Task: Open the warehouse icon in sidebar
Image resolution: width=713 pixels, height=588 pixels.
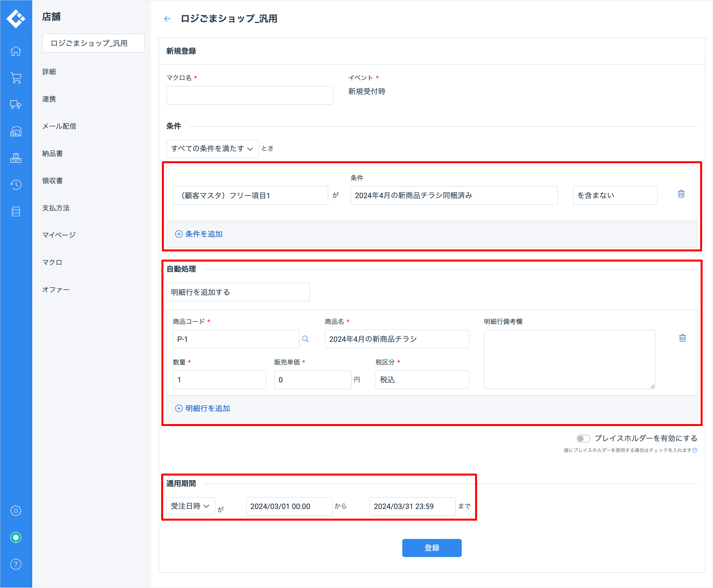Action: coord(16,132)
